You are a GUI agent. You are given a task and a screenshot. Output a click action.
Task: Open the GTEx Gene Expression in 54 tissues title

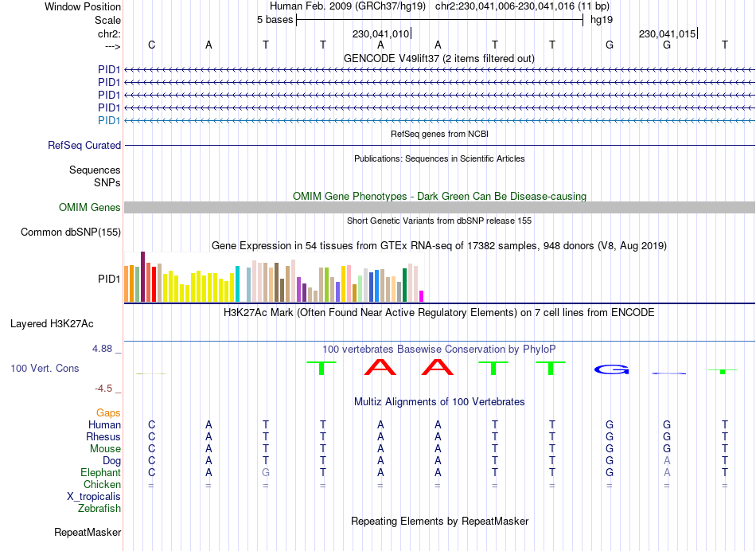(x=439, y=245)
